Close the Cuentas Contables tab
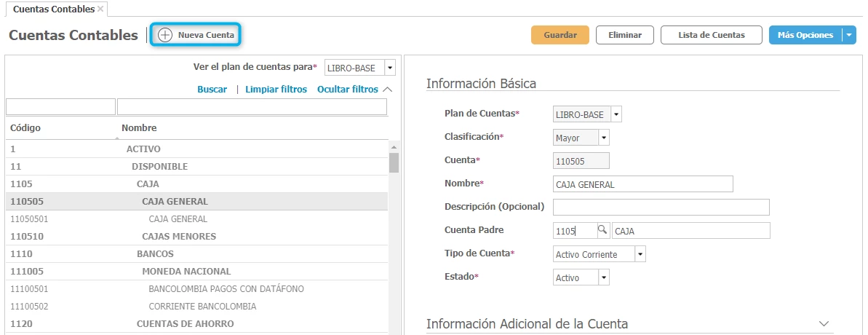The image size is (868, 335). tap(100, 9)
